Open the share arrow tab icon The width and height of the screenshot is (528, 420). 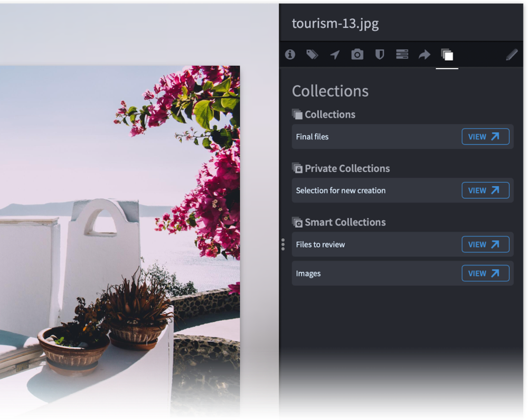click(425, 54)
